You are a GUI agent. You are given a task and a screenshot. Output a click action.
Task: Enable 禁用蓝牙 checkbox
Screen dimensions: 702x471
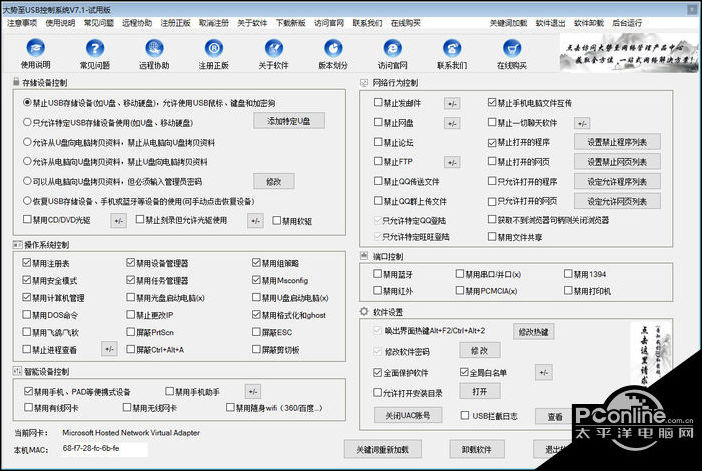coord(378,274)
